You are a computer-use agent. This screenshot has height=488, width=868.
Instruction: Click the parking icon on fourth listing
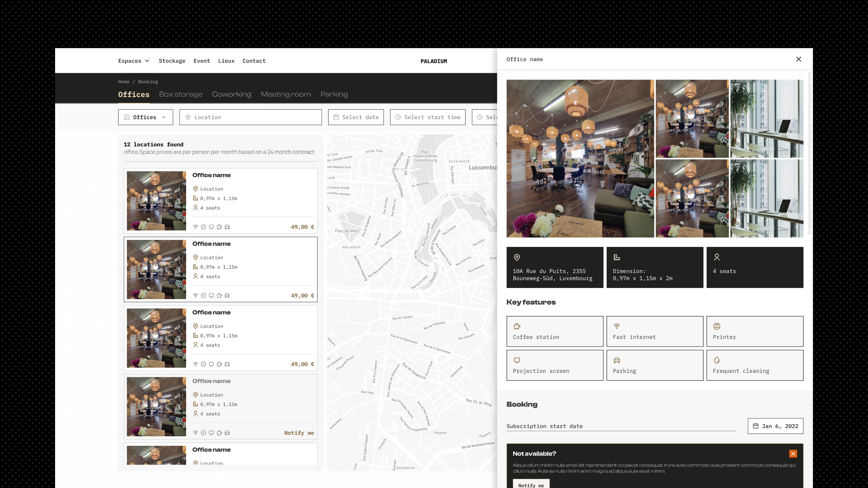point(227,433)
